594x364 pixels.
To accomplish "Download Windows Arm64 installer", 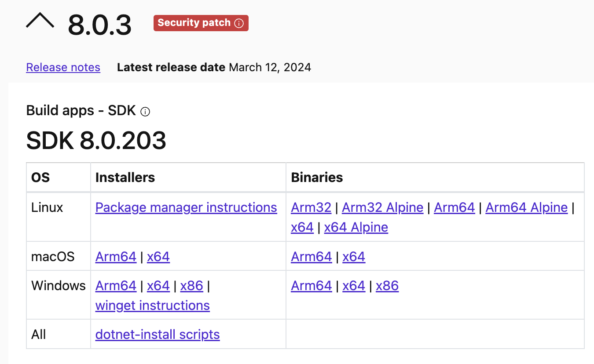I will 116,286.
